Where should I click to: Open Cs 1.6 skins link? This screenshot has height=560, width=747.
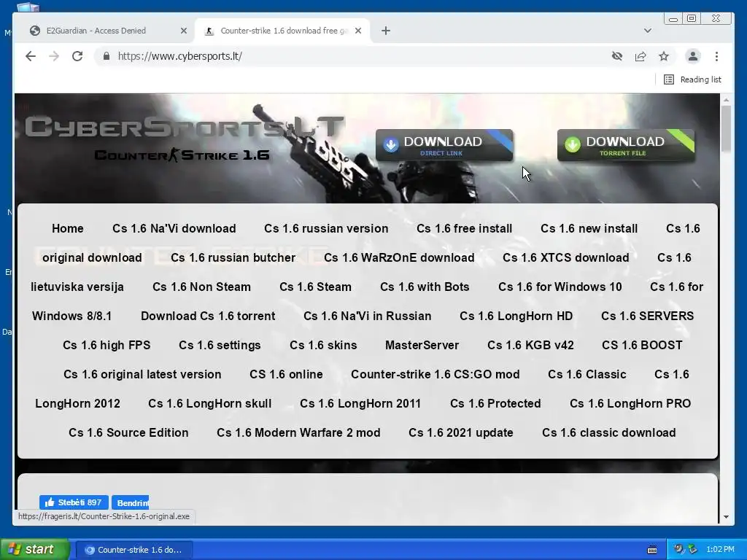(323, 345)
